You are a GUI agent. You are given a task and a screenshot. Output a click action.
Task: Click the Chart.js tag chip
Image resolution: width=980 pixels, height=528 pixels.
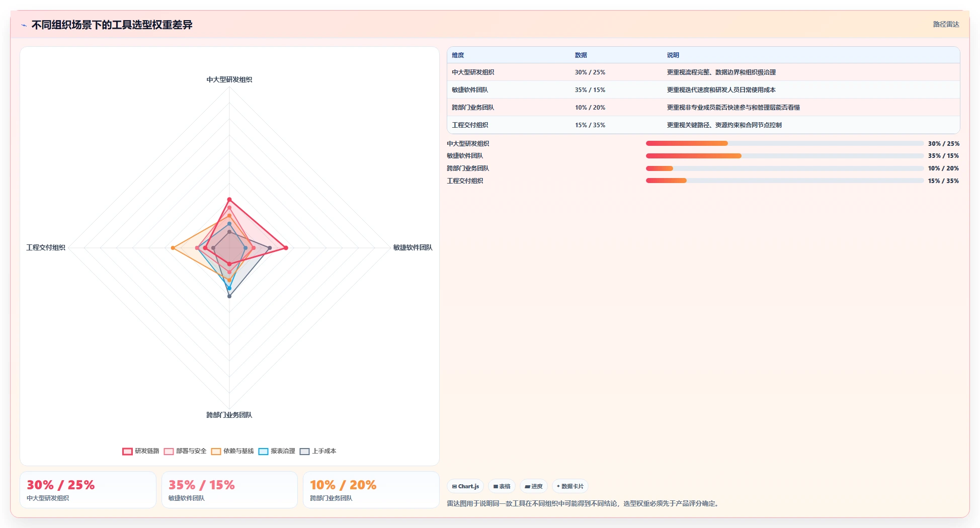[x=465, y=486]
